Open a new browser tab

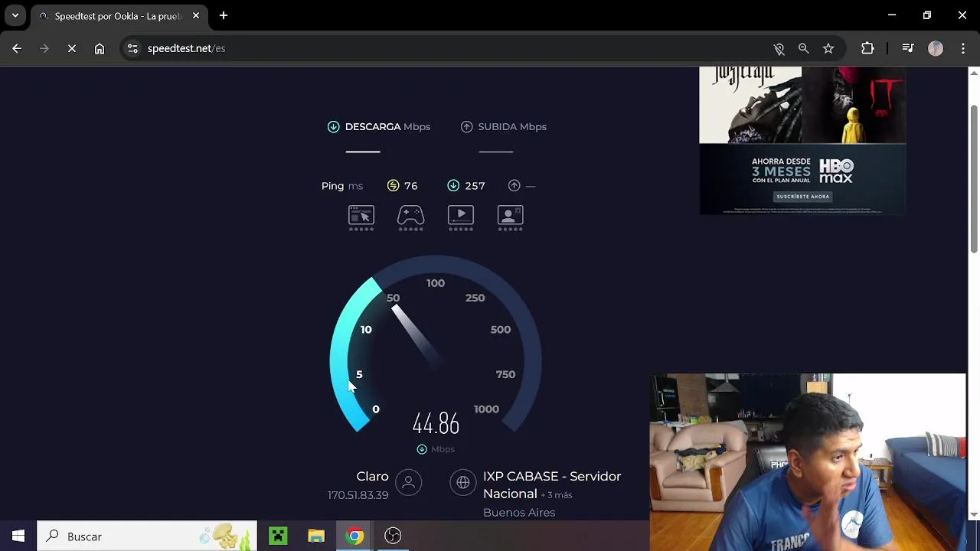coord(224,15)
